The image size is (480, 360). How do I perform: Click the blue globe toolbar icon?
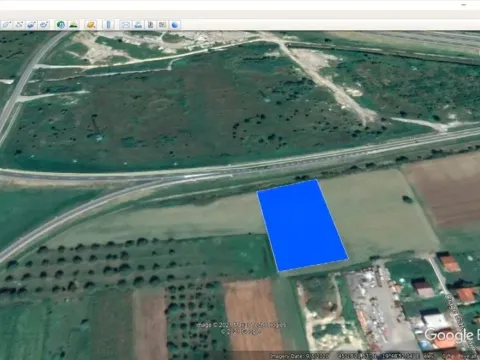175,25
